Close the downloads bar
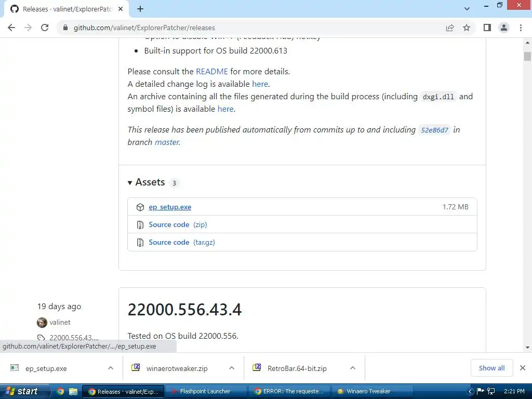The image size is (532, 399). point(523,368)
